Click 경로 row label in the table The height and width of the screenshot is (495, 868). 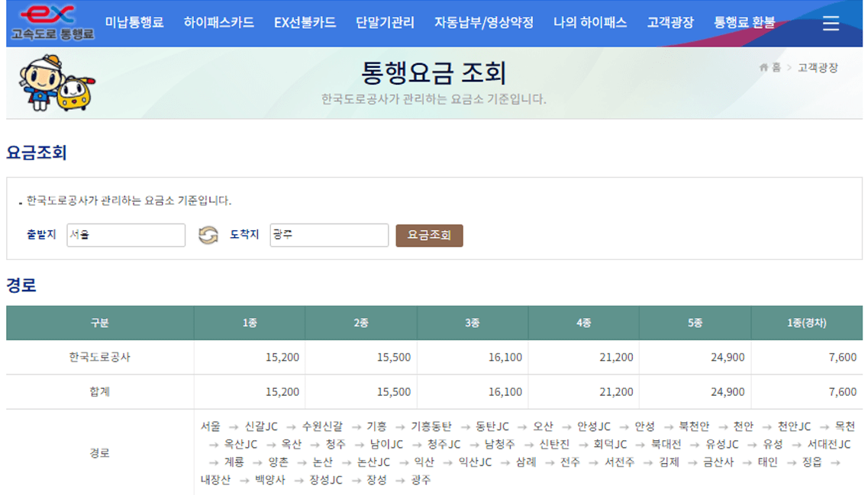(x=100, y=453)
